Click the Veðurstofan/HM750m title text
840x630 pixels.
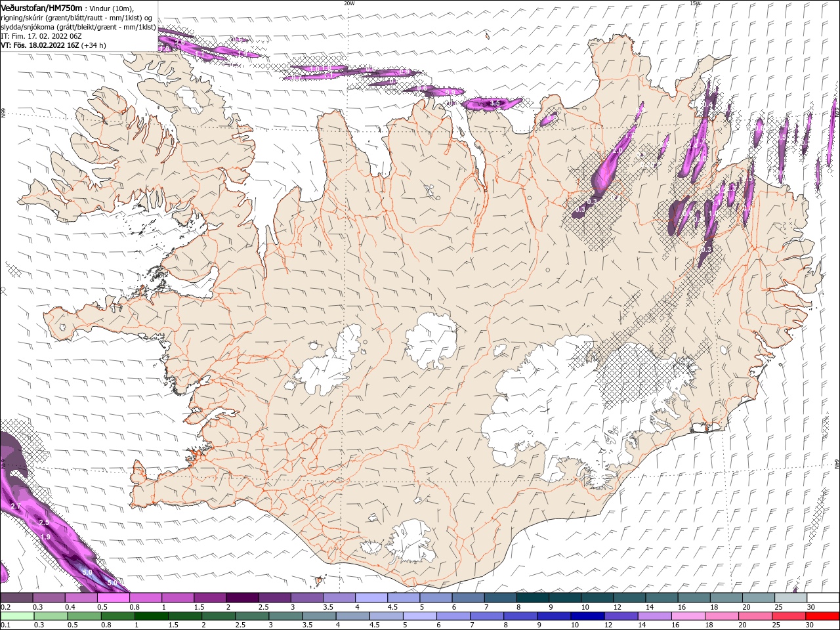41,7
